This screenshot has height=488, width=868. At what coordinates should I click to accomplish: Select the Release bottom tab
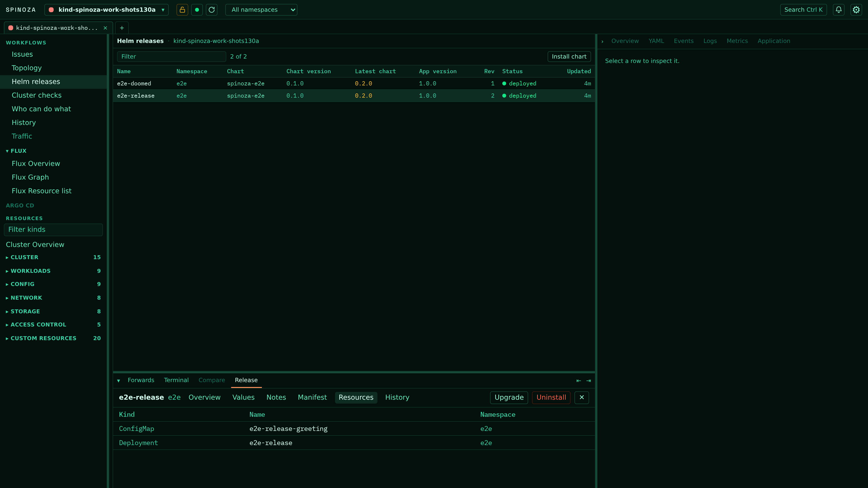246,380
